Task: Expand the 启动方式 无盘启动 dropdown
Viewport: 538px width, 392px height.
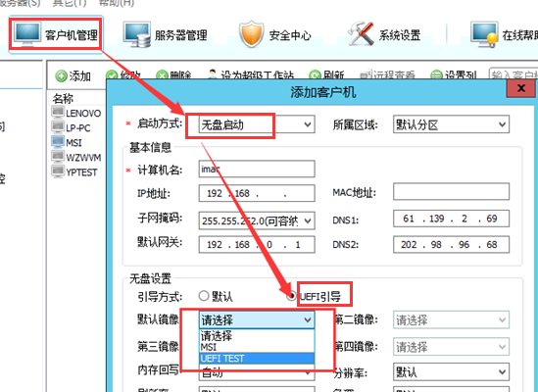Action: pos(257,124)
